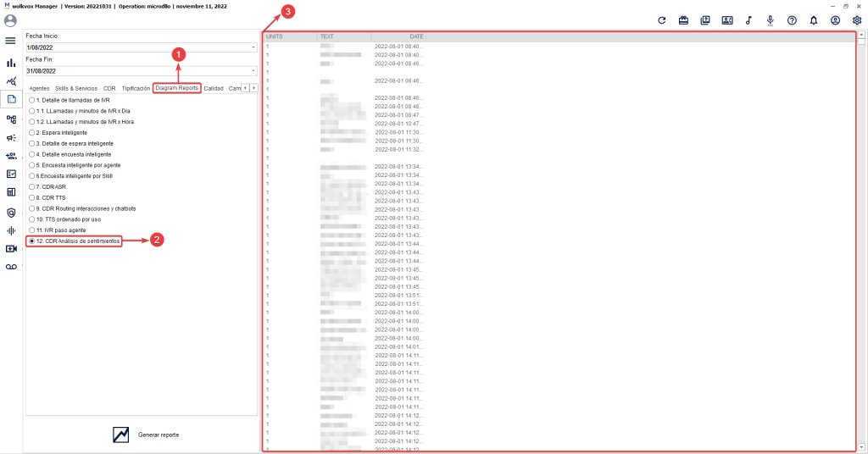Switch to the Calidad tab
The image size is (868, 454).
click(213, 88)
